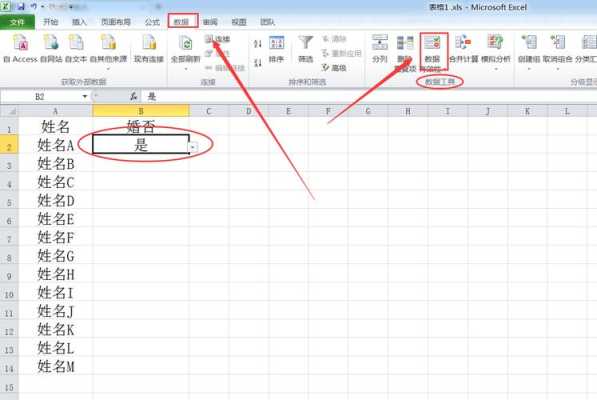Click the 分列 (Text to Columns) icon
This screenshot has width=597, height=400.
[x=380, y=49]
